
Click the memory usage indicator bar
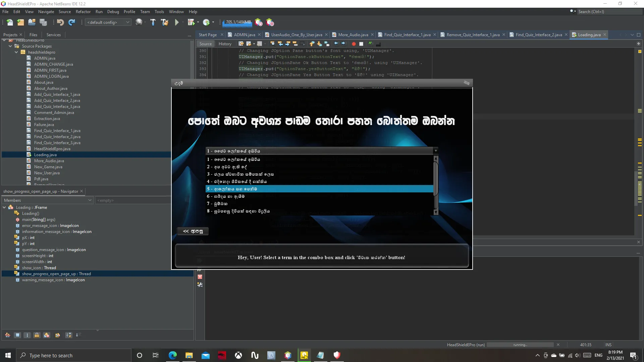[238, 22]
